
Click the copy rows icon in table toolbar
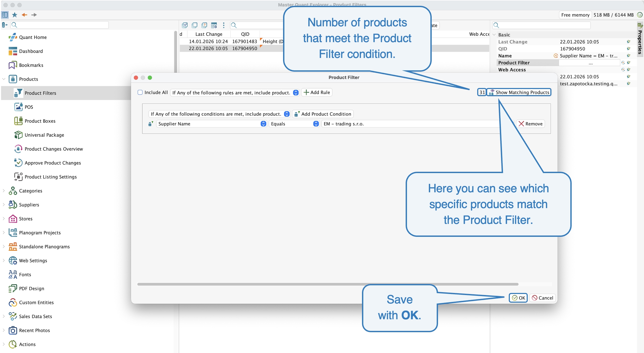(194, 25)
